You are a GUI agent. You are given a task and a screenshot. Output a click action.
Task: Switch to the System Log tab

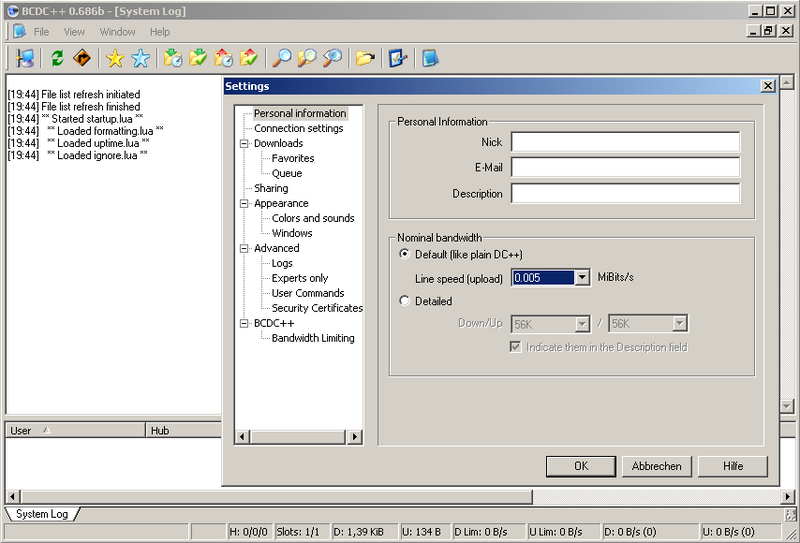point(42,514)
